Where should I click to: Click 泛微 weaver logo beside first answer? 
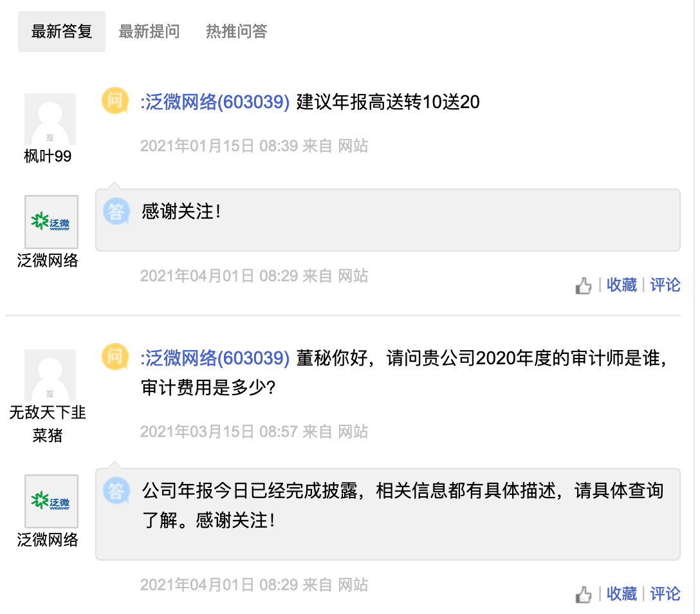click(51, 222)
